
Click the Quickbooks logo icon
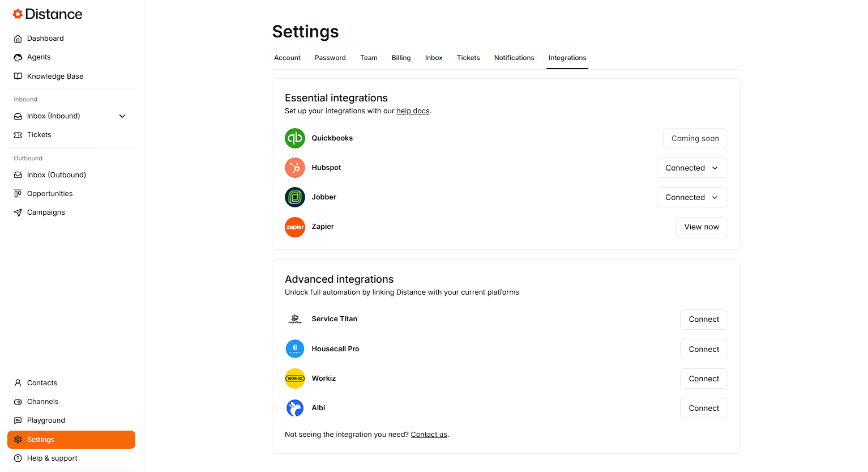[x=295, y=138]
